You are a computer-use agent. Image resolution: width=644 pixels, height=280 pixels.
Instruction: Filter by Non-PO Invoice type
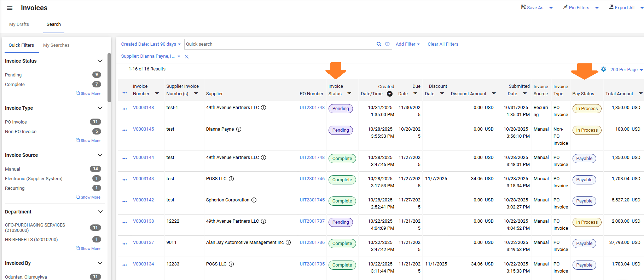pos(21,132)
